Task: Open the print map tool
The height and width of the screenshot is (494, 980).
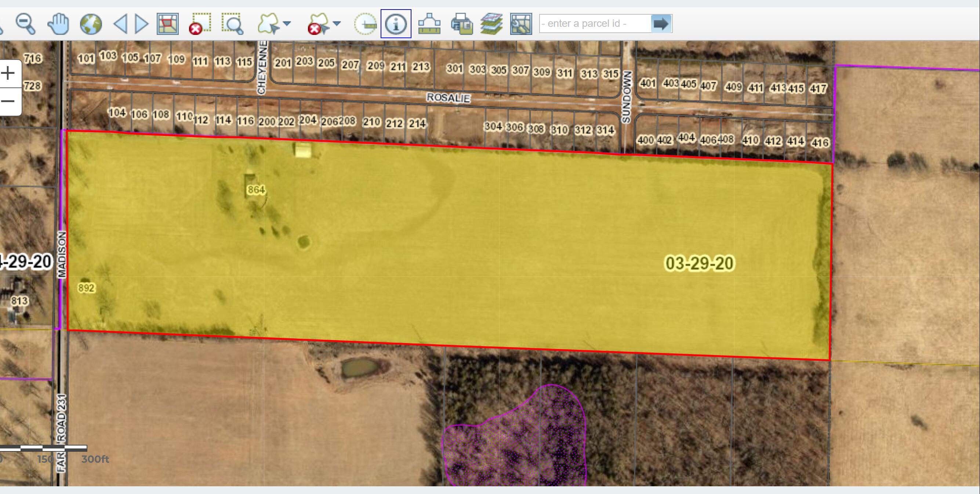Action: (x=462, y=24)
